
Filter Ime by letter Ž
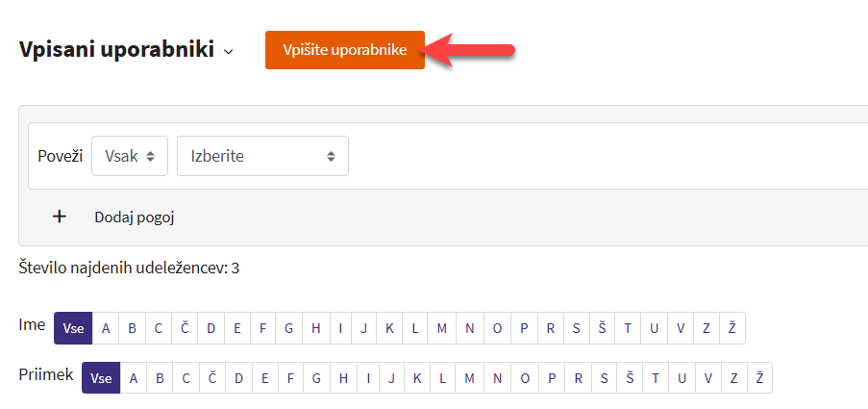point(732,328)
